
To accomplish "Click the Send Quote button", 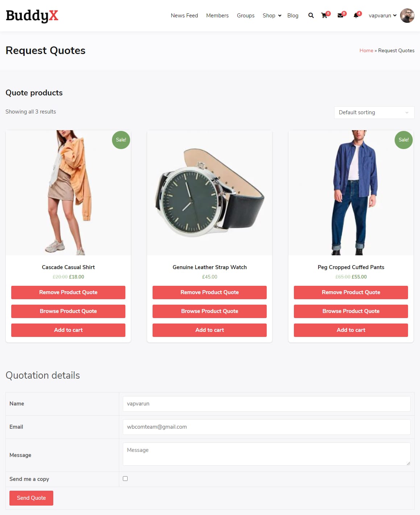I will (x=32, y=498).
